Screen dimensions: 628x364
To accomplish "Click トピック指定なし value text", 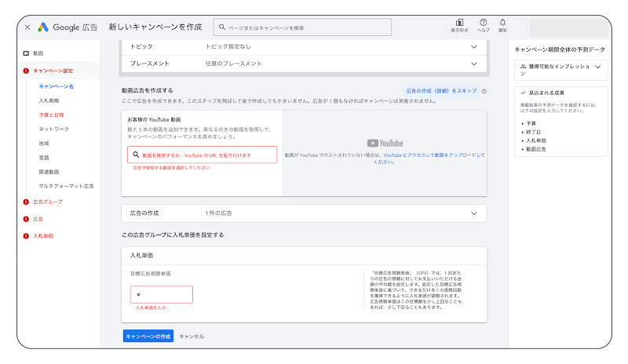I will click(x=228, y=46).
